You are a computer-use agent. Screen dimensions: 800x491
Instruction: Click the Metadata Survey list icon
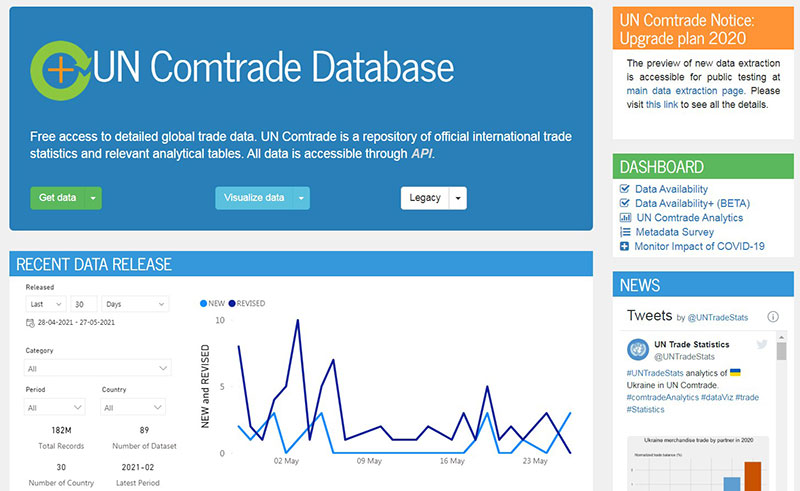[625, 232]
